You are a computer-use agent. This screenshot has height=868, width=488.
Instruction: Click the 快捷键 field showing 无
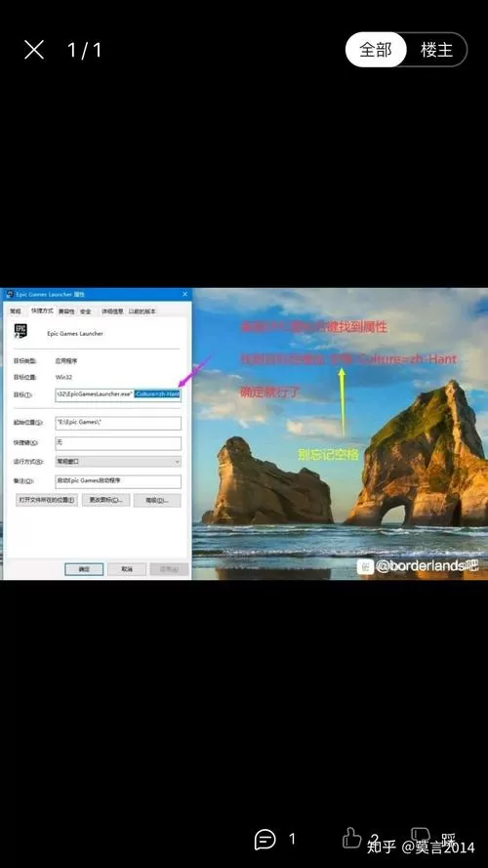(x=118, y=443)
